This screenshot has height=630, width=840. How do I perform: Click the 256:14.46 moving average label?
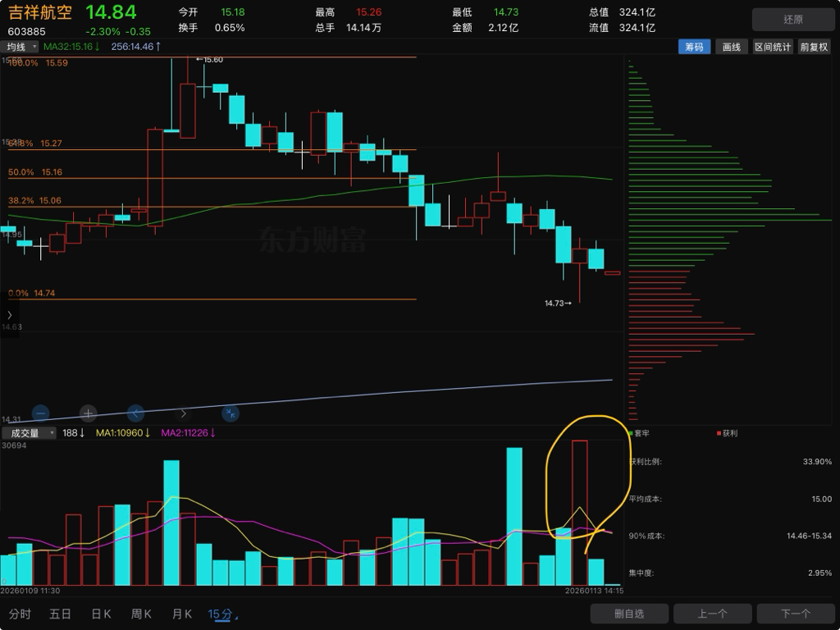pos(136,47)
